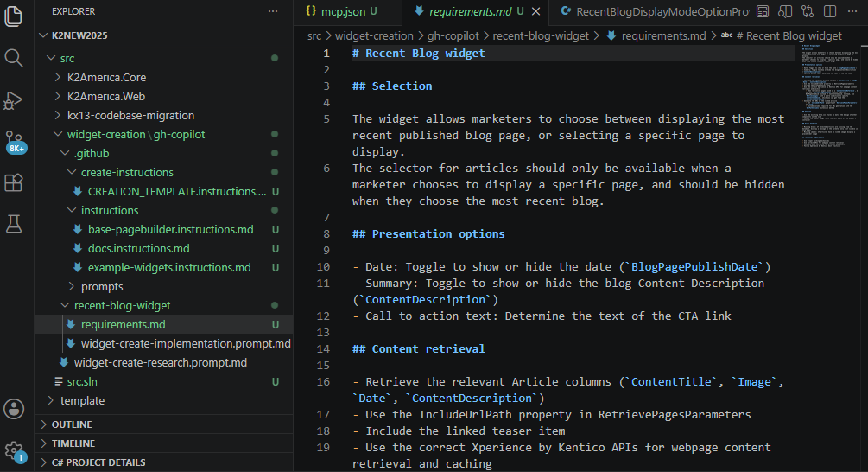This screenshot has height=472, width=868.
Task: Switch to the mcp.json tab
Action: pyautogui.click(x=341, y=11)
